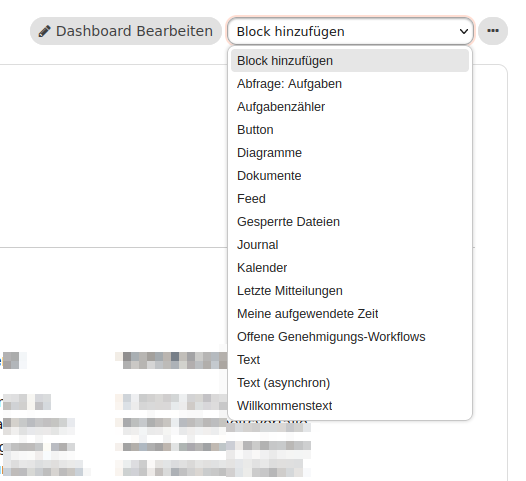Select the plain Text block option
The height and width of the screenshot is (481, 526).
(x=350, y=360)
